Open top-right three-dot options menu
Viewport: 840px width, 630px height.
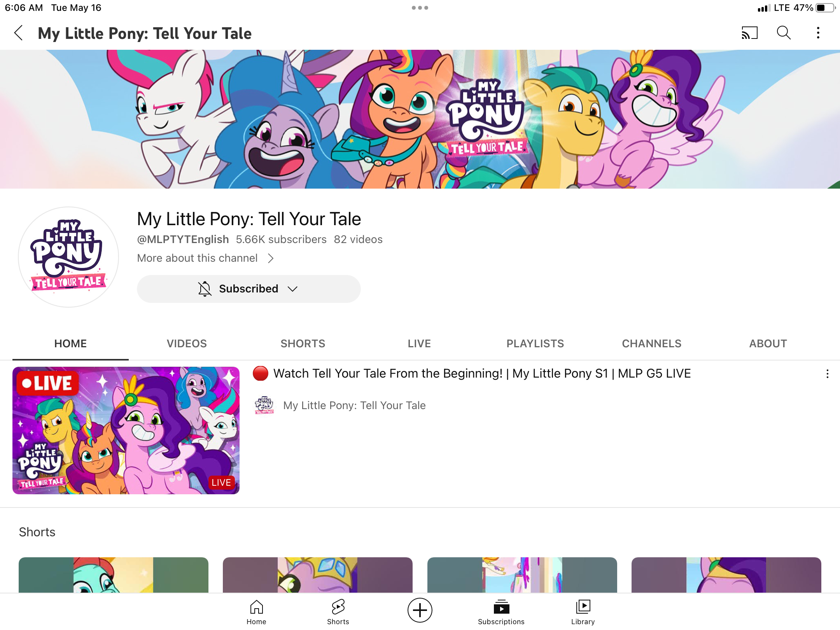click(818, 33)
